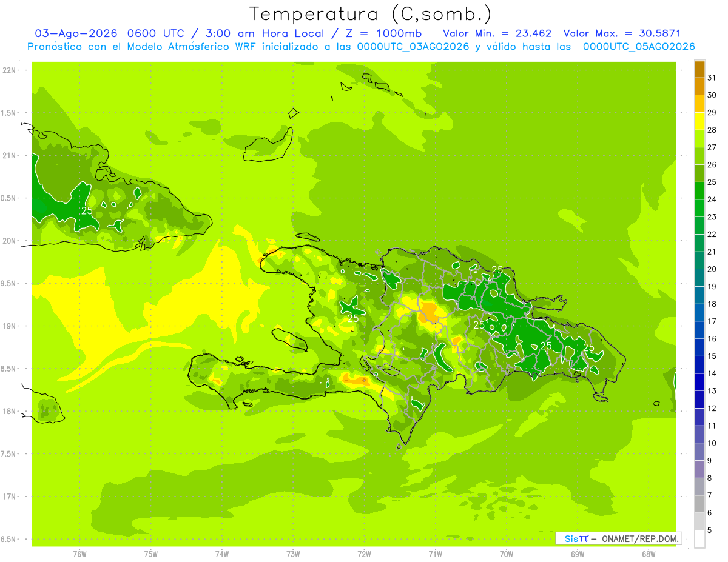Pick the purple colorbar swatch between 8 and 9
Screen dimensions: 728x562
pyautogui.click(x=699, y=469)
